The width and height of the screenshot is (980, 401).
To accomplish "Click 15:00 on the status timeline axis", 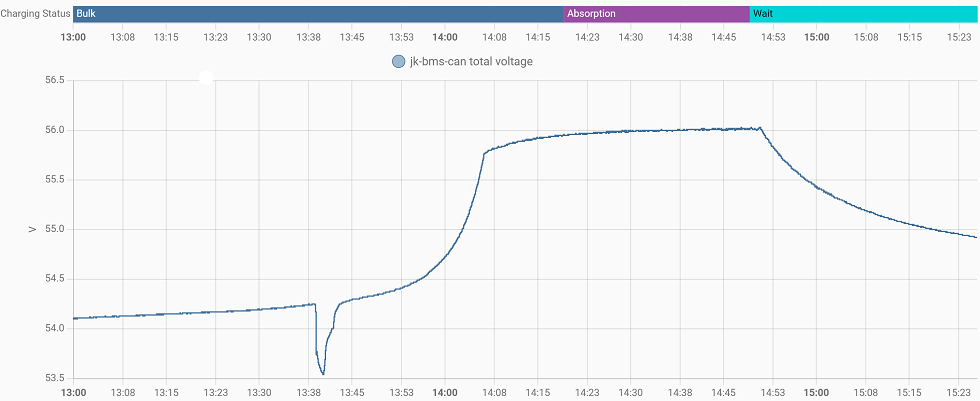I will point(816,37).
